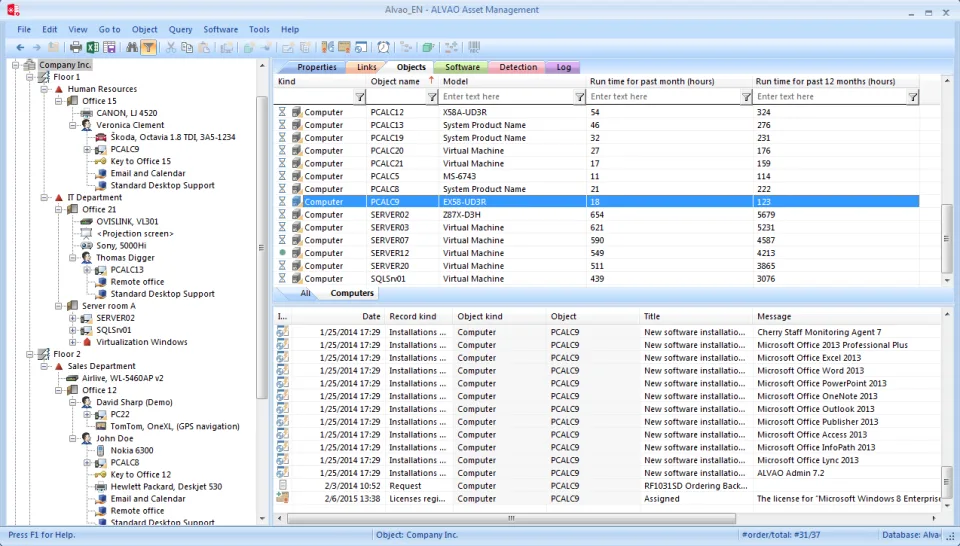Viewport: 960px width, 546px height.
Task: Sort by the Object name column header
Action: [x=402, y=81]
